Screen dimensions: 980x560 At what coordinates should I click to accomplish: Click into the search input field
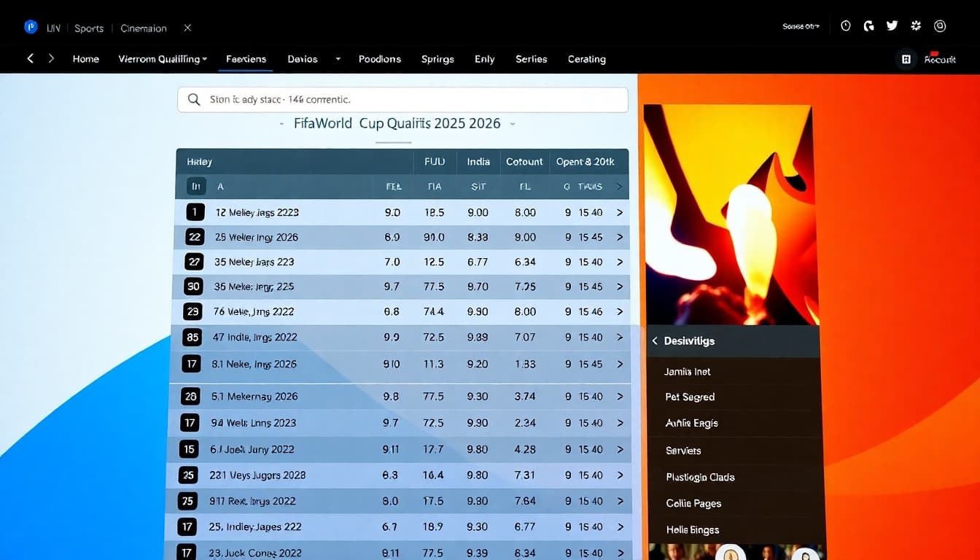(402, 100)
